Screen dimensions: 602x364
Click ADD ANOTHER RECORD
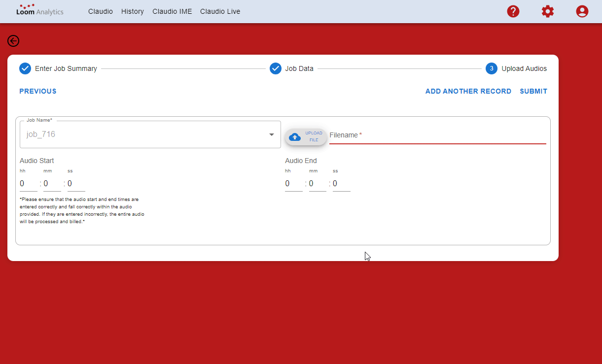[468, 91]
